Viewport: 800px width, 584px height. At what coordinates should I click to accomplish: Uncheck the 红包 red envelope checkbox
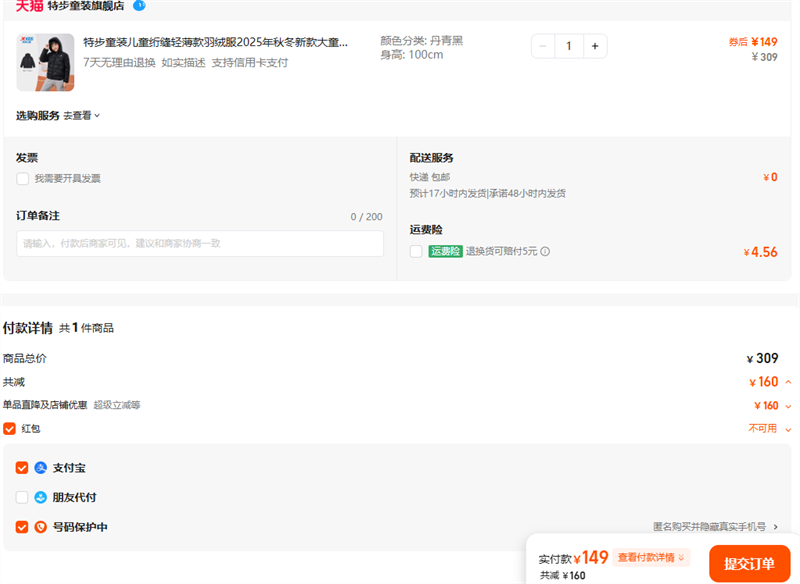[9, 429]
